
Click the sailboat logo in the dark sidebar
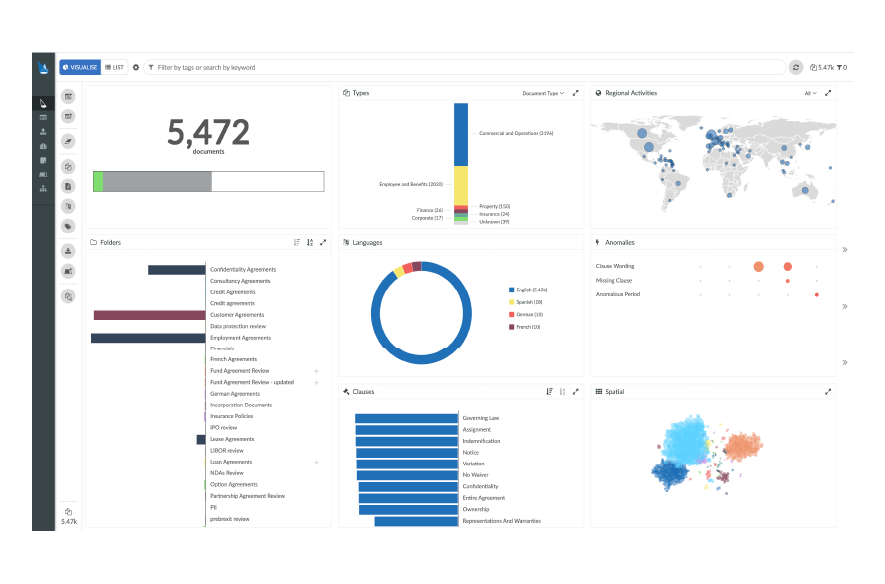click(43, 67)
